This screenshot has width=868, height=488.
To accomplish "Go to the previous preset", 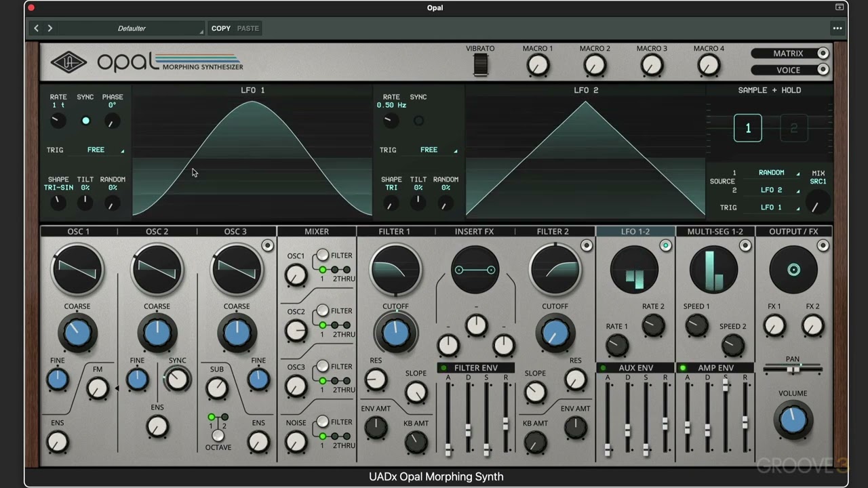I will coord(36,28).
